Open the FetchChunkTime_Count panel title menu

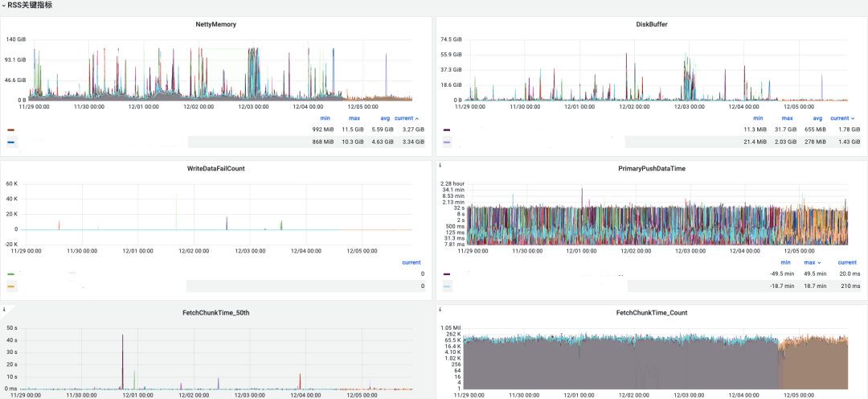click(652, 313)
